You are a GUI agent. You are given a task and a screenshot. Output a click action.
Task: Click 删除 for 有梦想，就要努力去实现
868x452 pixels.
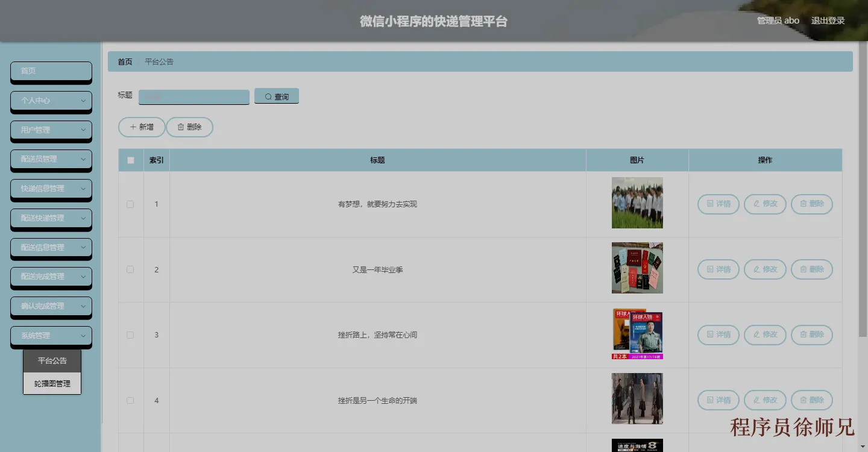(x=812, y=204)
